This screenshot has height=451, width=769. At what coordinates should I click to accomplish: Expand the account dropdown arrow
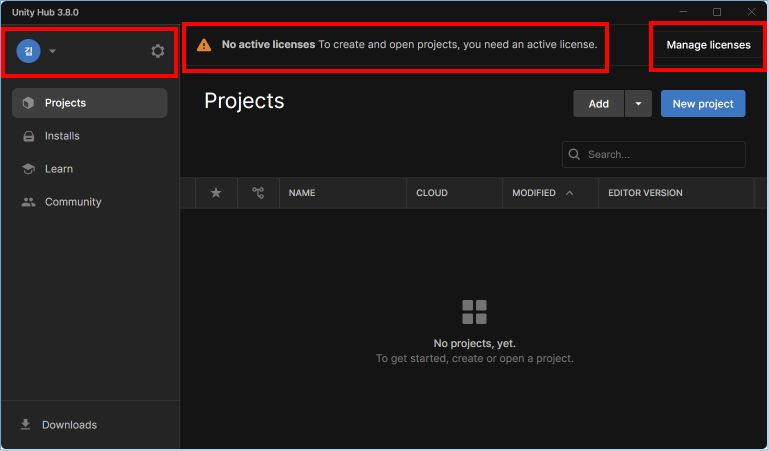pyautogui.click(x=52, y=51)
